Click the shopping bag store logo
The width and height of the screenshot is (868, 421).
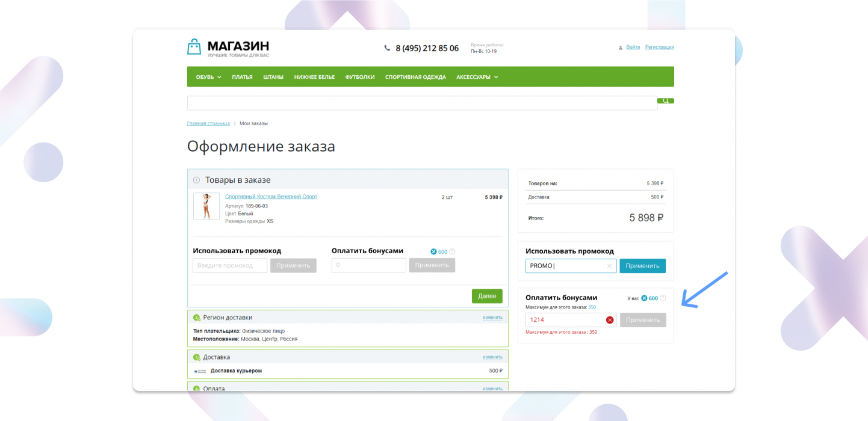tap(194, 47)
